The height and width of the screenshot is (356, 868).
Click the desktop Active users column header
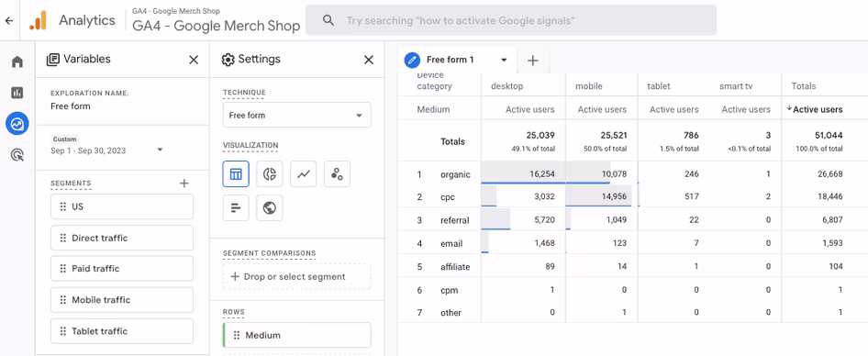[529, 109]
